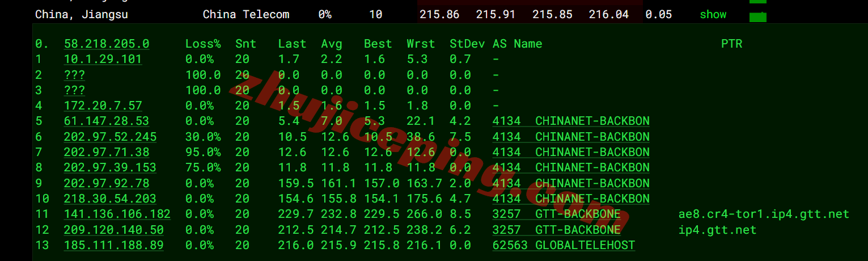
Task: Open hop 1 IP 10.1.29.101
Action: coord(103,59)
